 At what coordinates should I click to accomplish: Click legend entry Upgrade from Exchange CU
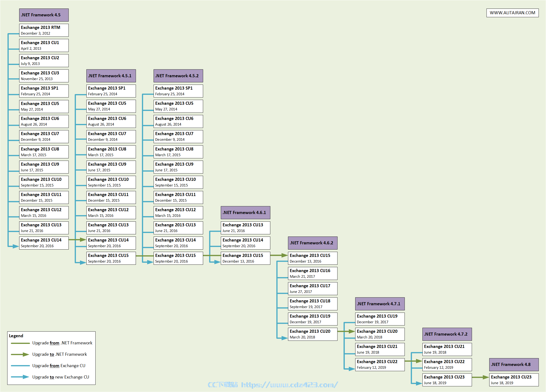(x=48, y=365)
